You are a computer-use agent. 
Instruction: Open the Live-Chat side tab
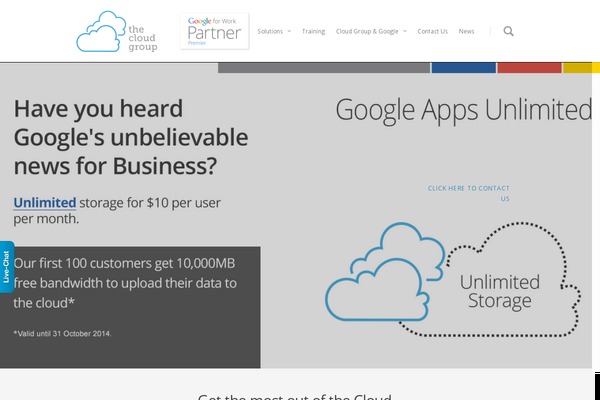coord(7,267)
